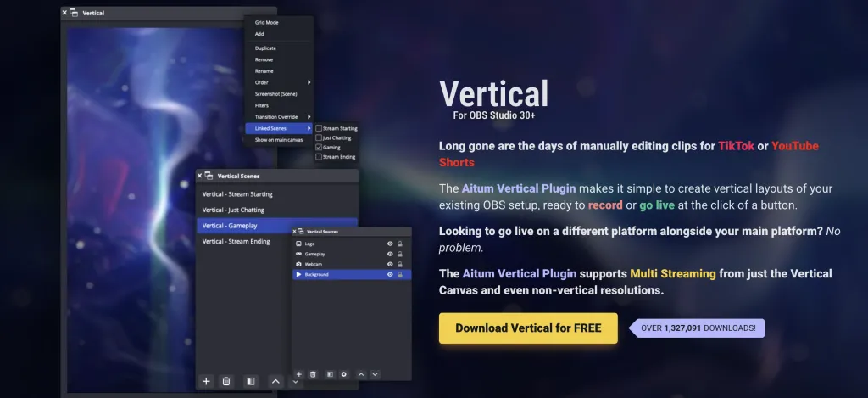Hide the Gameplay source with eye icon
Viewport: 868px width, 398px height.
tap(390, 254)
